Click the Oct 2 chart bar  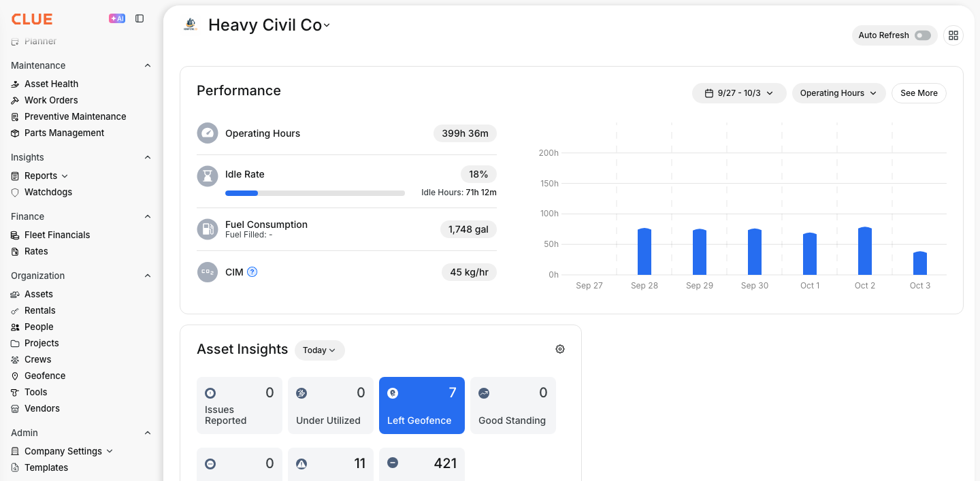(865, 251)
